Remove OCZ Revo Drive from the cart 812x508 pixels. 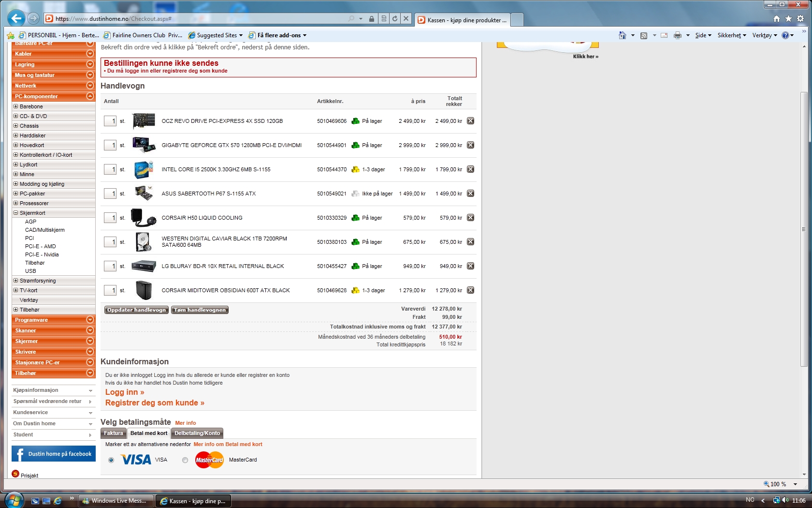470,121
